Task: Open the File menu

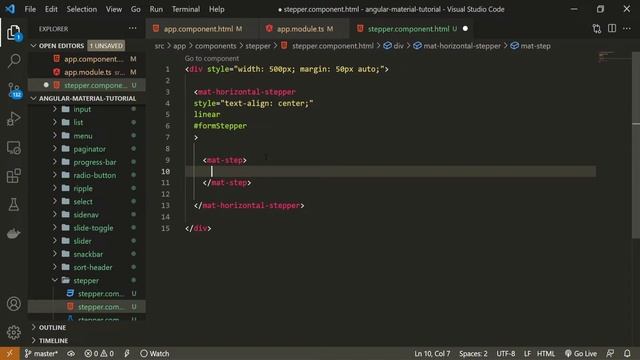Action: (30, 9)
